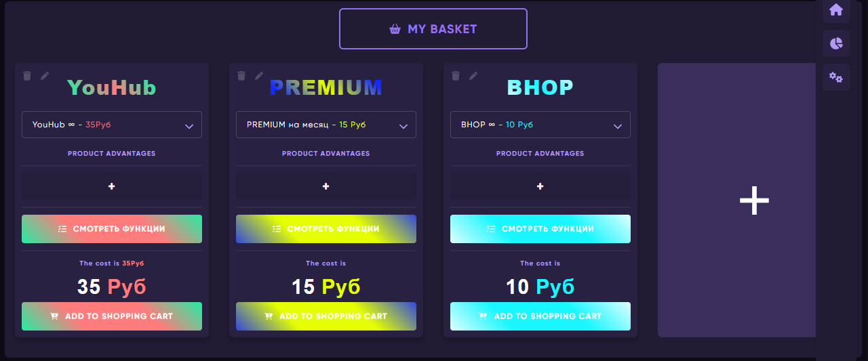Add a new product card
Screen dimensions: 868x361
pyautogui.click(x=753, y=200)
